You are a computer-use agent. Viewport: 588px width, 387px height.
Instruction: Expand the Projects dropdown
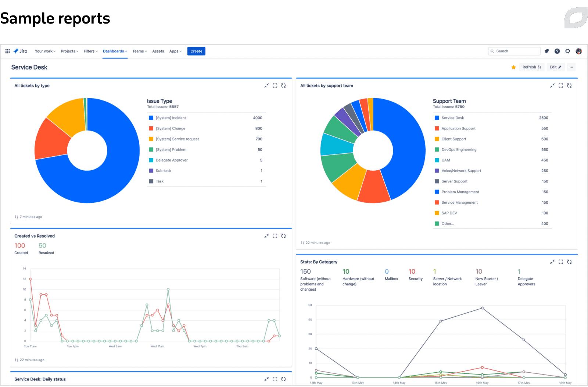point(69,51)
